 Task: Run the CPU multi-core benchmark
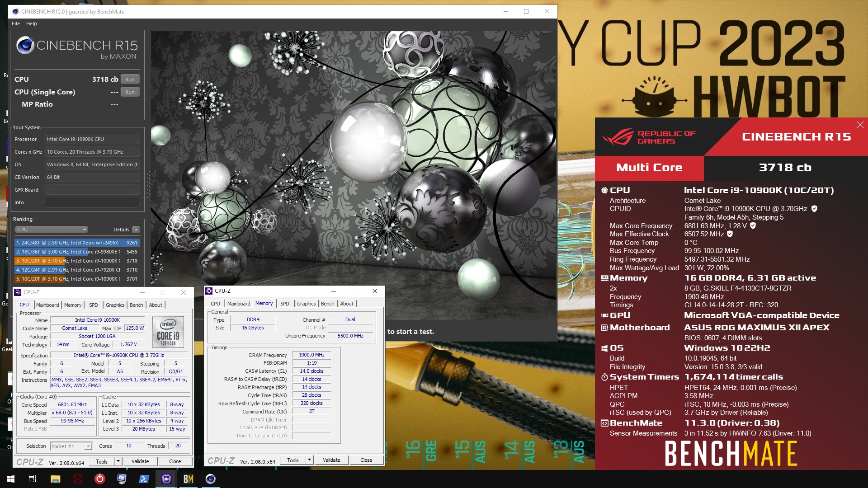(130, 80)
